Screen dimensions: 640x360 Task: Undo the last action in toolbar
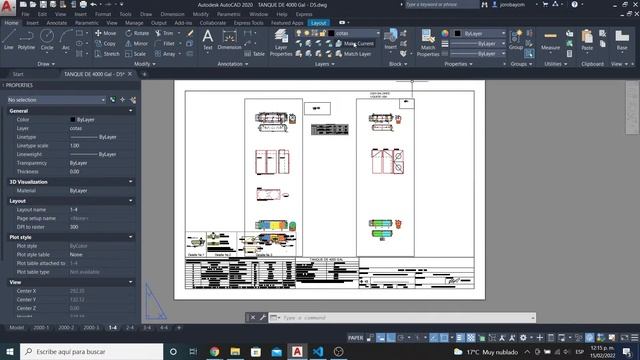[x=93, y=4]
